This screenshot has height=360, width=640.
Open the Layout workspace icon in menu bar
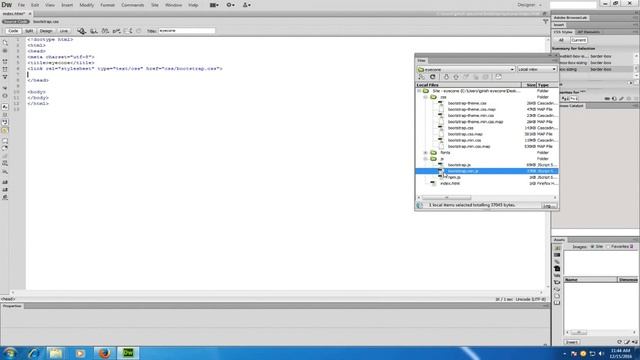tap(214, 5)
